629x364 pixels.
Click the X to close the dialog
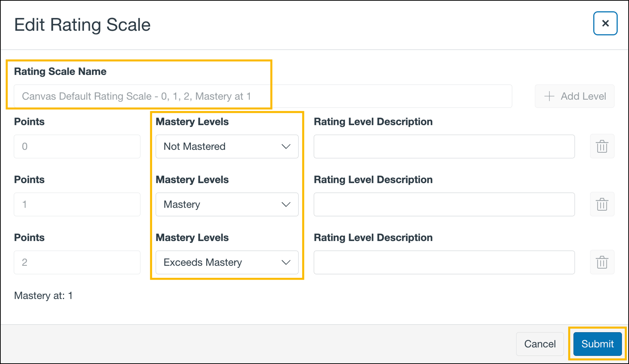pyautogui.click(x=605, y=23)
